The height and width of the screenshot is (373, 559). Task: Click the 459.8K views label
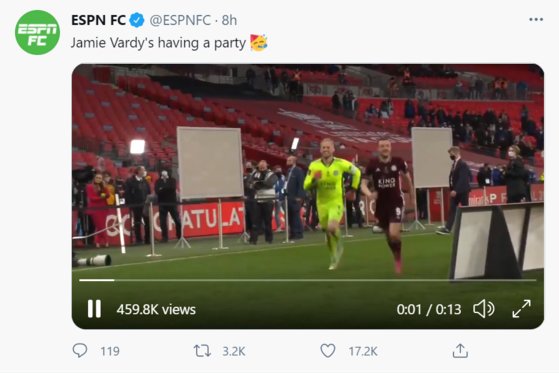pos(156,310)
